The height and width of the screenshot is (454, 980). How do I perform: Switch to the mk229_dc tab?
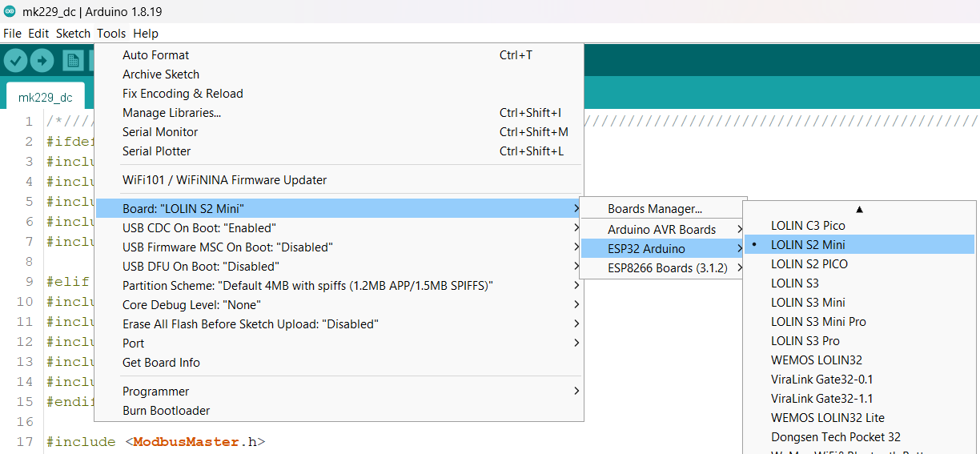pyautogui.click(x=45, y=98)
